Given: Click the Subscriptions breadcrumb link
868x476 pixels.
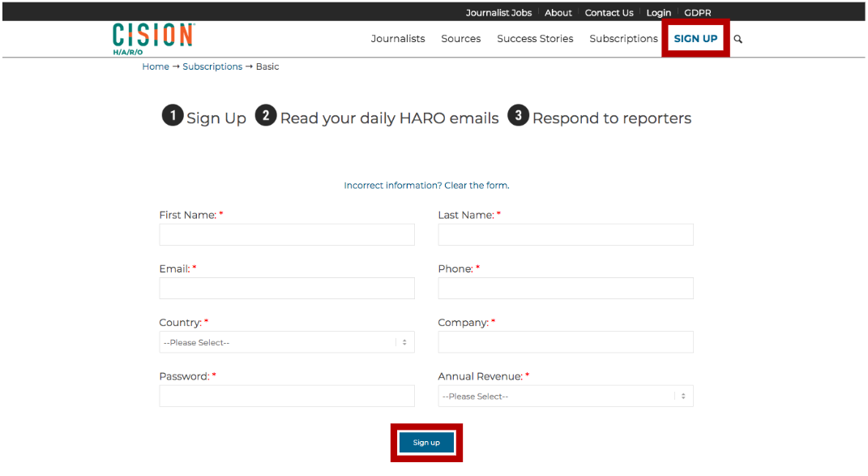Looking at the screenshot, I should pos(212,66).
